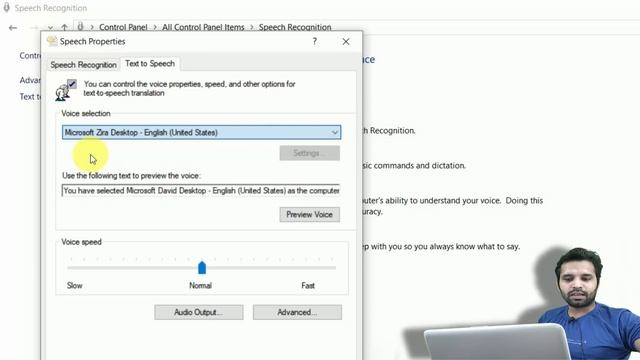This screenshot has width=640, height=360.
Task: Click the Preview Voice button
Action: [309, 214]
